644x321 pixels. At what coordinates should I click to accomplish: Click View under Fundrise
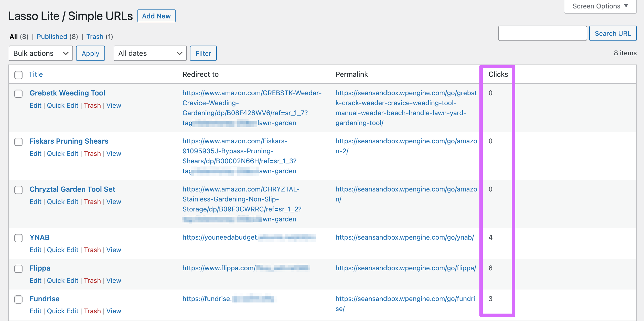point(114,311)
